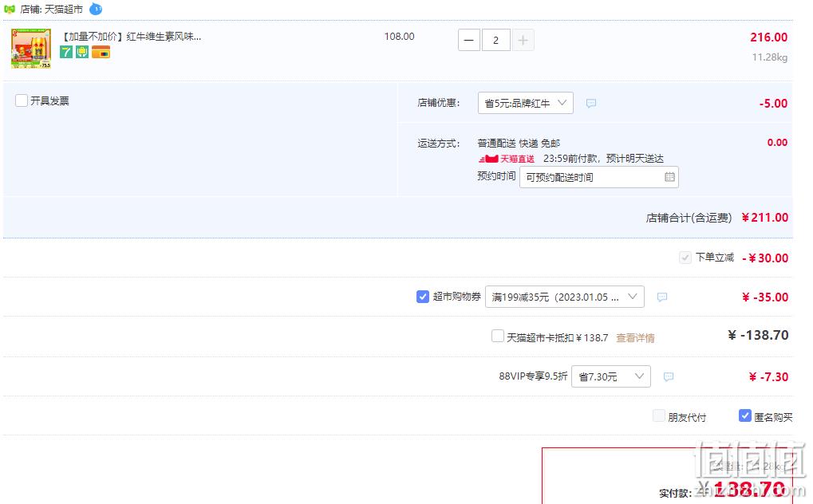Click the ¥-35.00 coupon amount
This screenshot has width=813, height=504.
coord(765,297)
